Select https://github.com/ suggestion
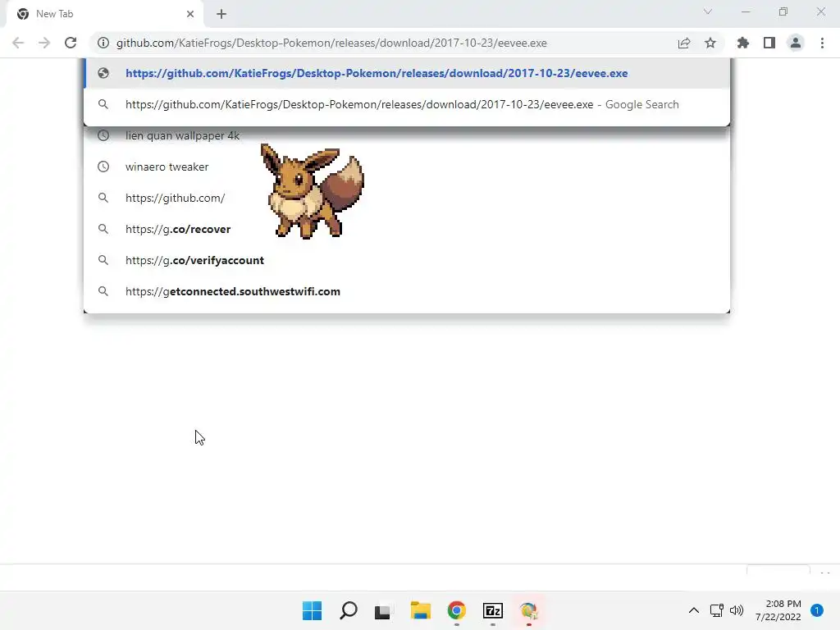This screenshot has height=630, width=840. (407, 198)
